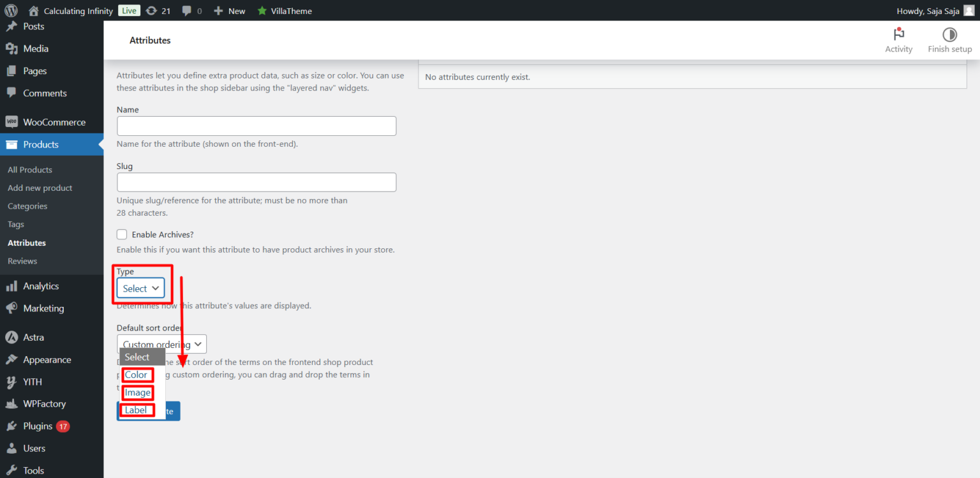This screenshot has height=478, width=980.
Task: Open the Categories submenu item
Action: pos(27,206)
